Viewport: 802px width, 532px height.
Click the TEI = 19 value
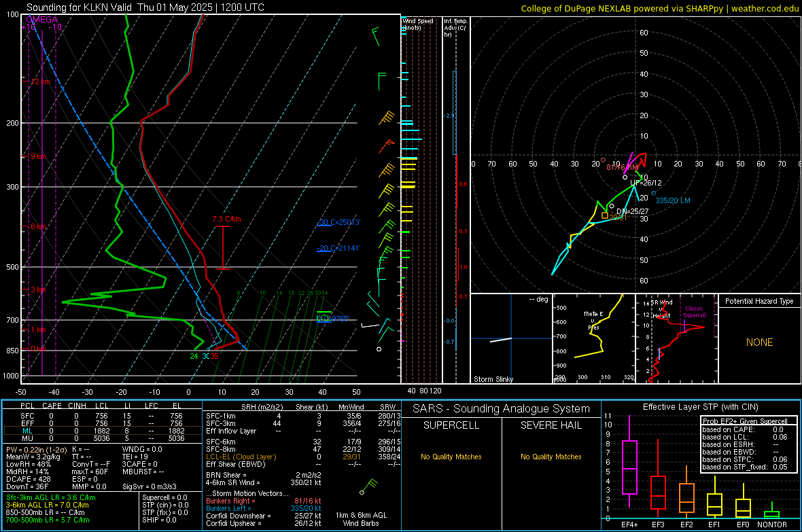pos(135,457)
